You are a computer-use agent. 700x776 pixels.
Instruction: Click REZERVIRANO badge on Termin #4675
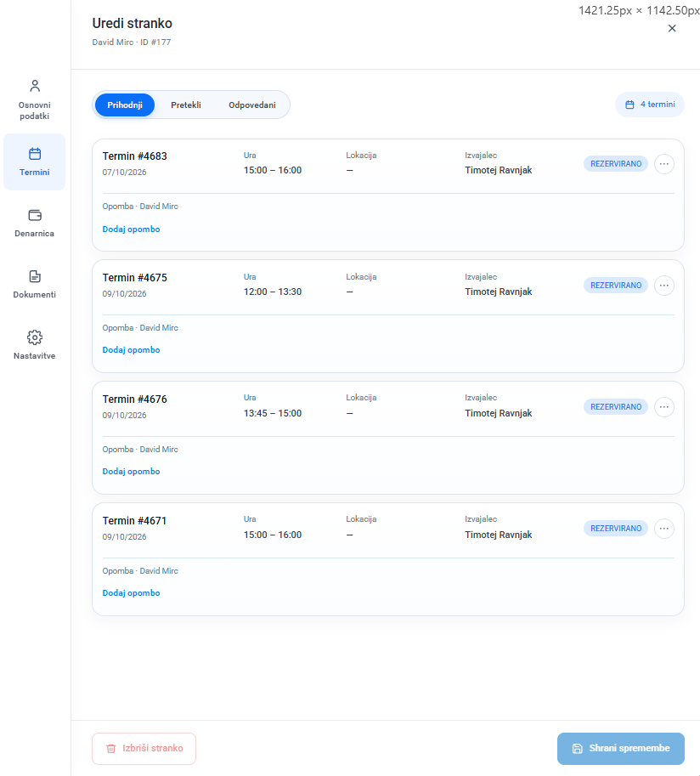pyautogui.click(x=616, y=286)
